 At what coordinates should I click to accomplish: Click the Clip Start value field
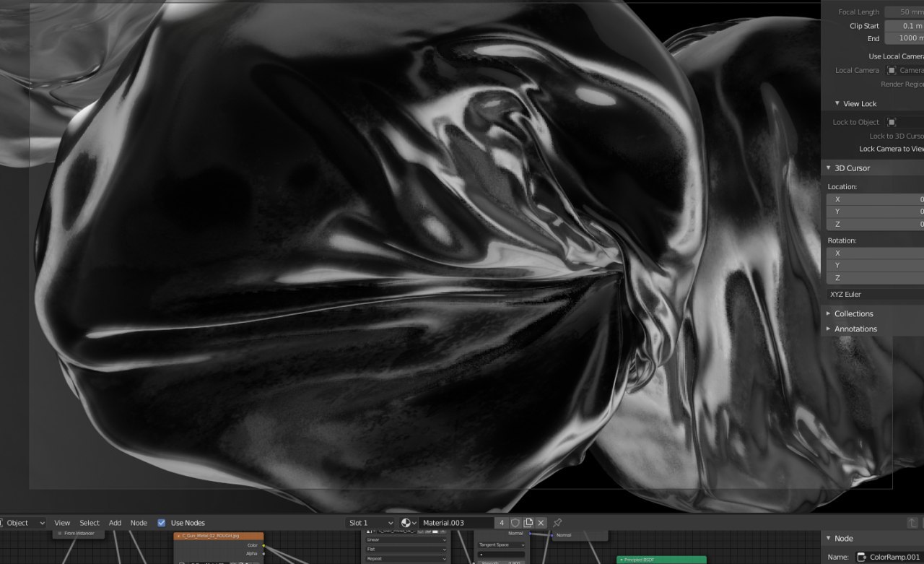click(x=904, y=26)
